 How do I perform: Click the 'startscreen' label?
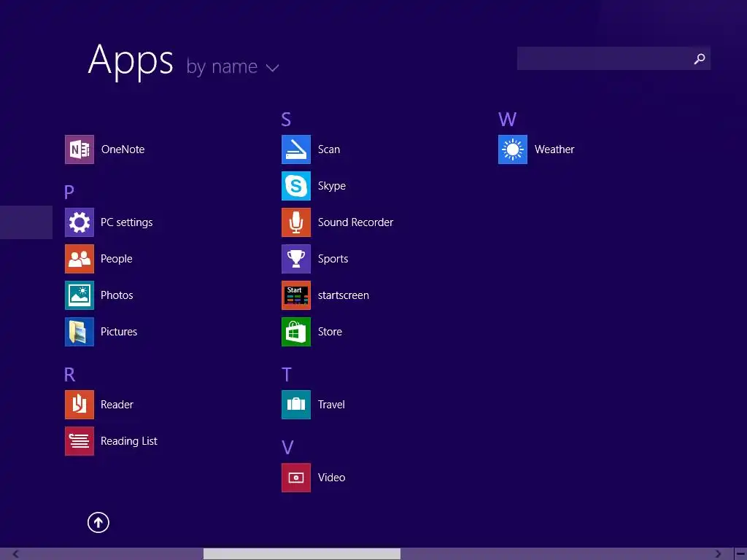coord(343,295)
